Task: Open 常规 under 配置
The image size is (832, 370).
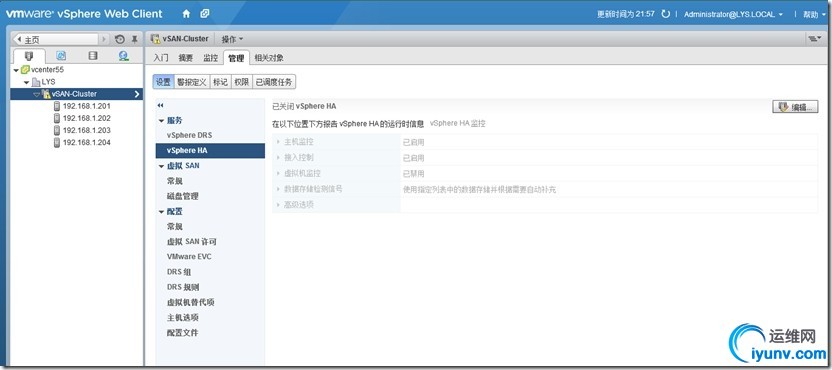Action: point(175,226)
